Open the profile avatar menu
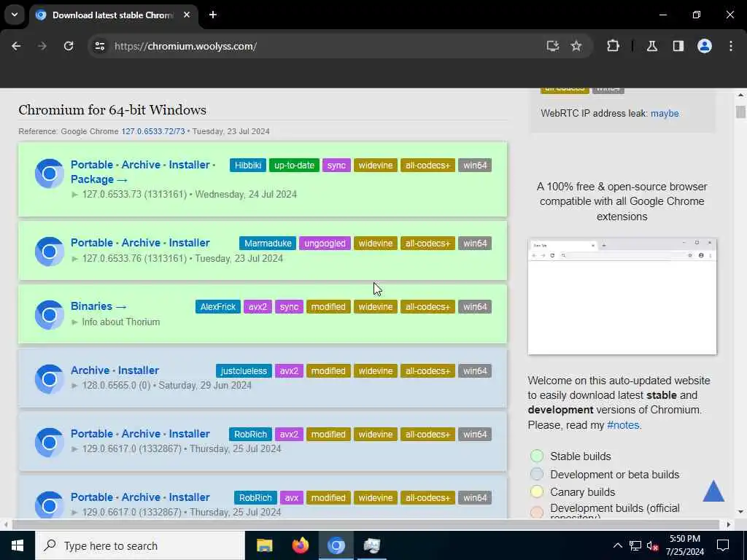The height and width of the screenshot is (560, 747). 705,46
